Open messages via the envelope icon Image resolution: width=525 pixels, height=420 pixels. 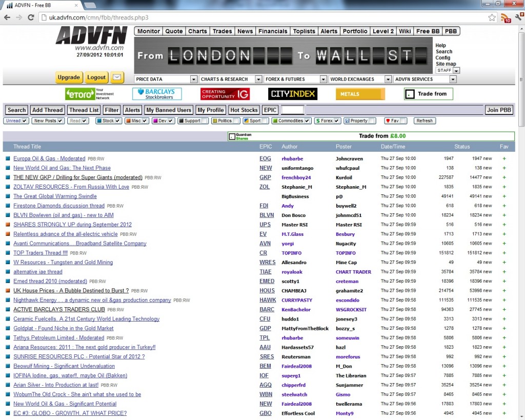117,77
